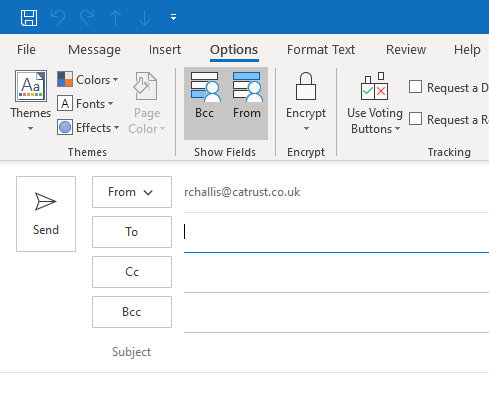Switch to the Format Text tab

321,50
